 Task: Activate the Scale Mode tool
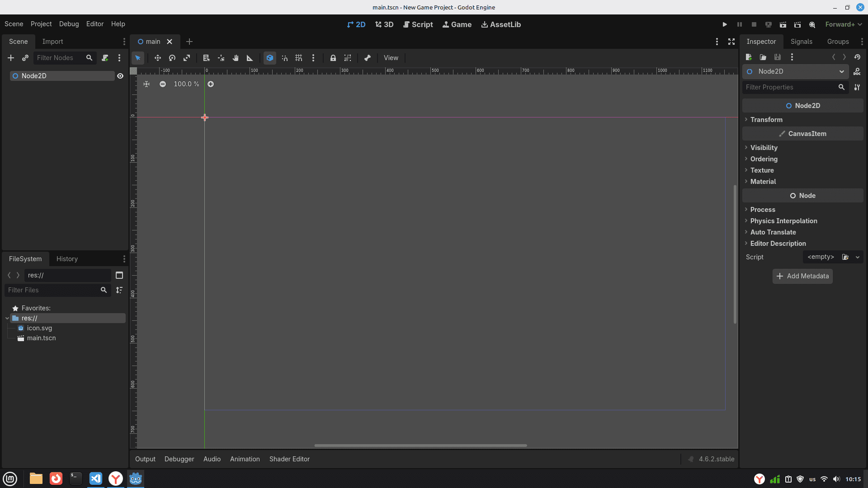[x=187, y=58]
